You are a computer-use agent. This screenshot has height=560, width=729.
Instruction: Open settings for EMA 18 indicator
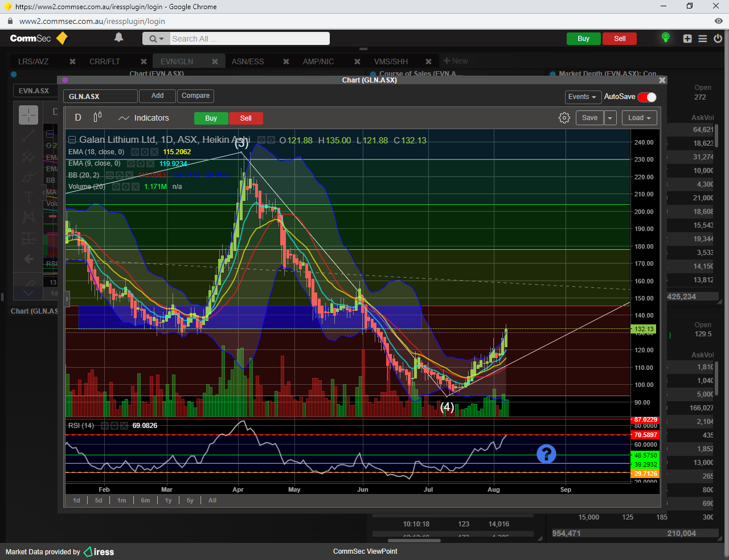(x=145, y=152)
